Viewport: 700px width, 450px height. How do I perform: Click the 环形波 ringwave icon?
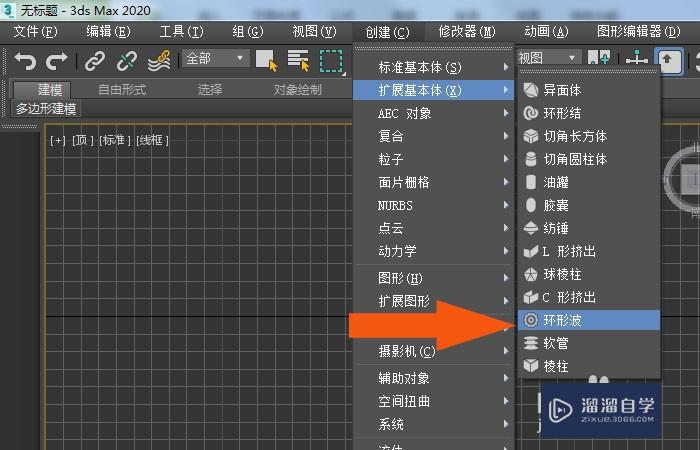tap(531, 320)
